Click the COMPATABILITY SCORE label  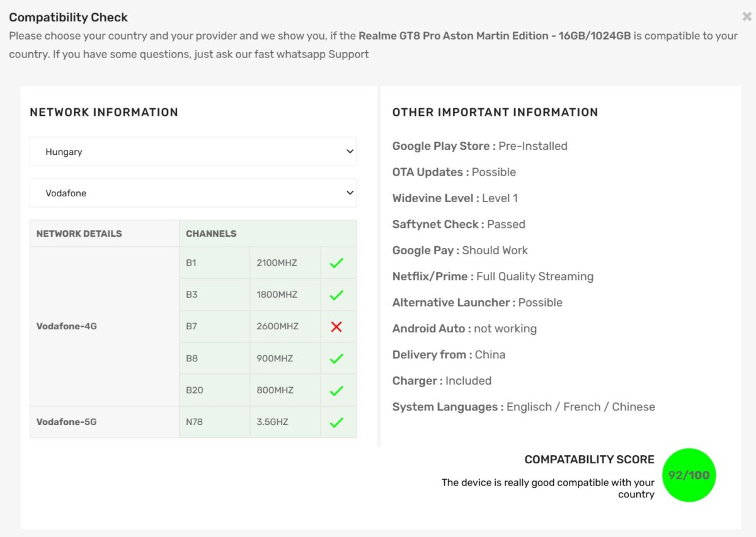(589, 459)
